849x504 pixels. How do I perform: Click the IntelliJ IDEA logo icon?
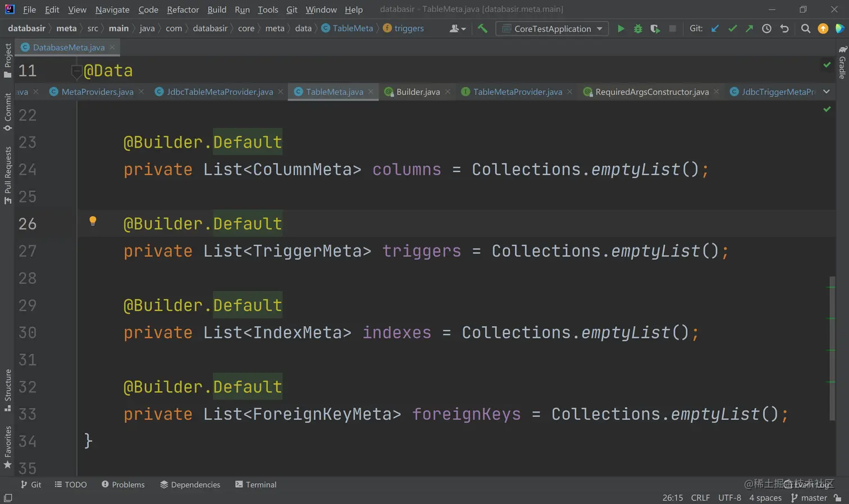[10, 9]
